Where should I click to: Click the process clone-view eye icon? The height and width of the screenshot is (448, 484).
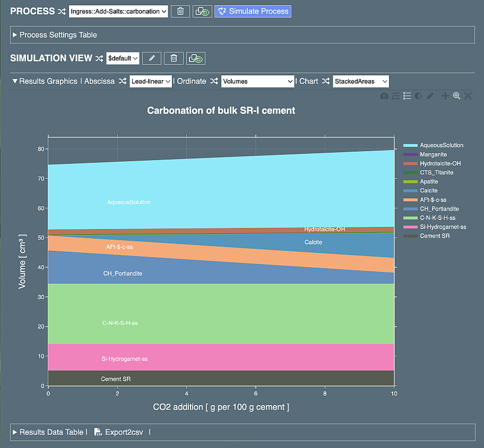click(202, 11)
